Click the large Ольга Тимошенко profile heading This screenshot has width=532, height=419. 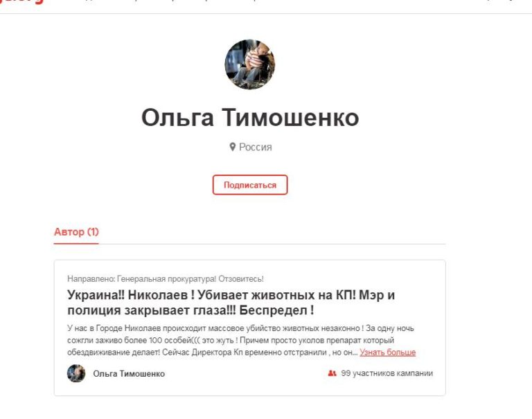coord(250,117)
